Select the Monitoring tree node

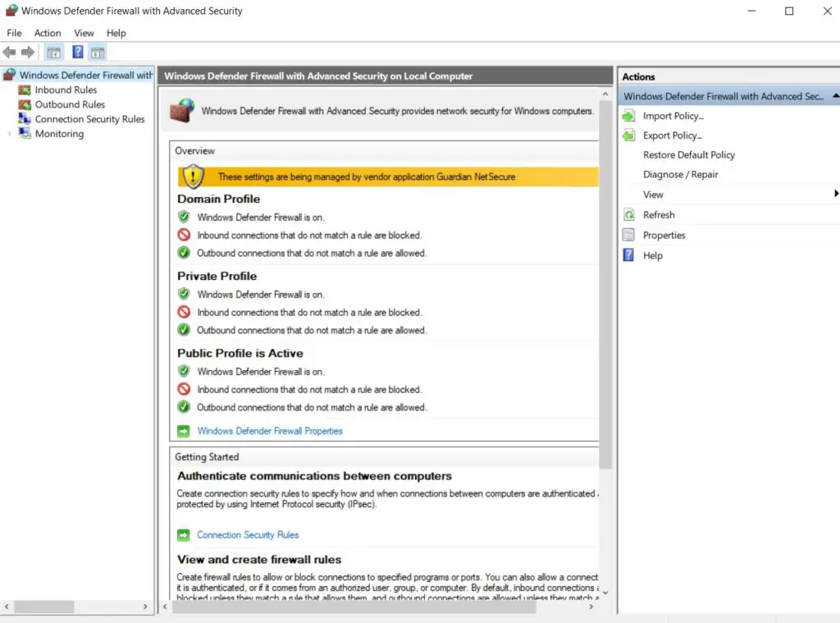click(x=59, y=134)
